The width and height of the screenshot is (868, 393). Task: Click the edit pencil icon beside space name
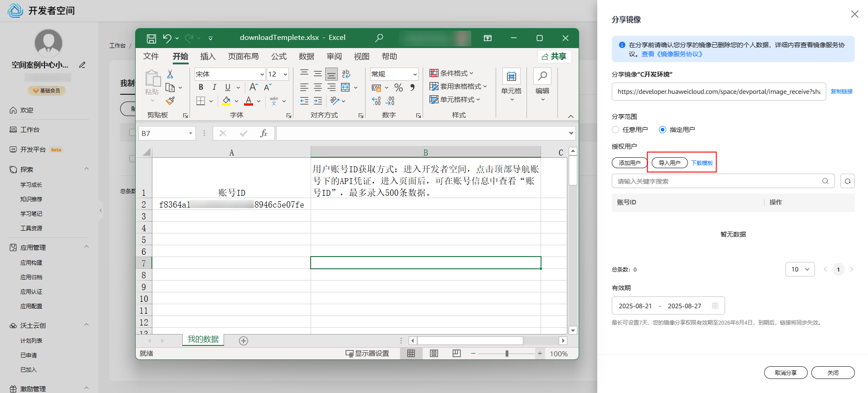click(82, 65)
